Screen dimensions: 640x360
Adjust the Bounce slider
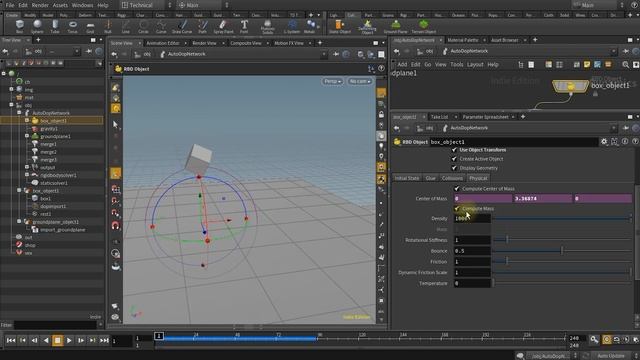point(562,251)
